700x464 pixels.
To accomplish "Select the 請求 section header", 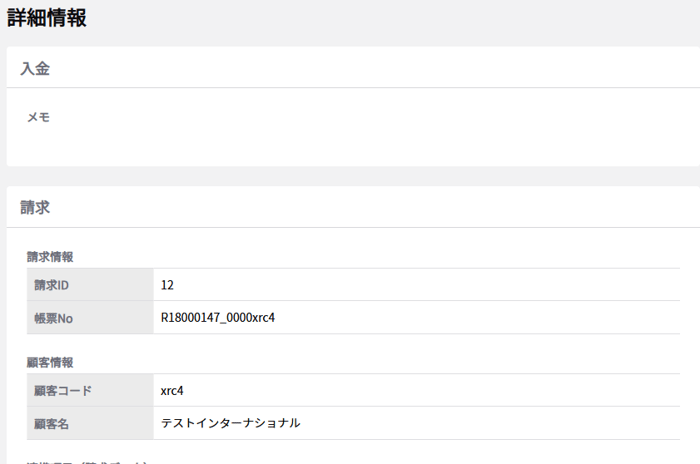I will [x=36, y=208].
